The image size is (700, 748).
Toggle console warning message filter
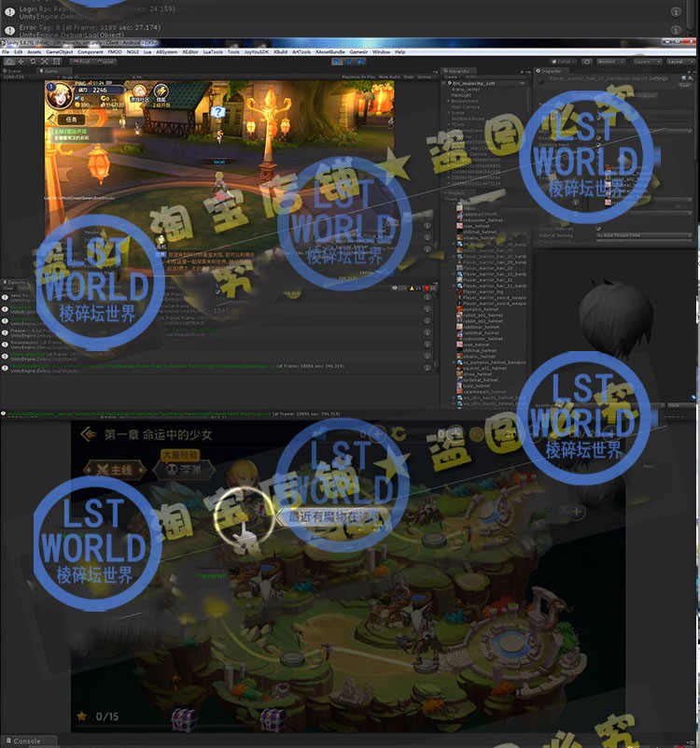[x=414, y=289]
